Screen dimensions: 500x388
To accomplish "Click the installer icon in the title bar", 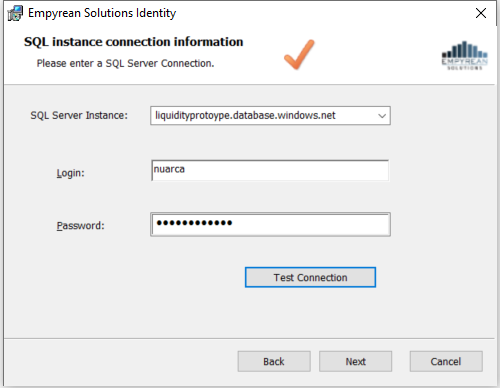I will click(15, 13).
